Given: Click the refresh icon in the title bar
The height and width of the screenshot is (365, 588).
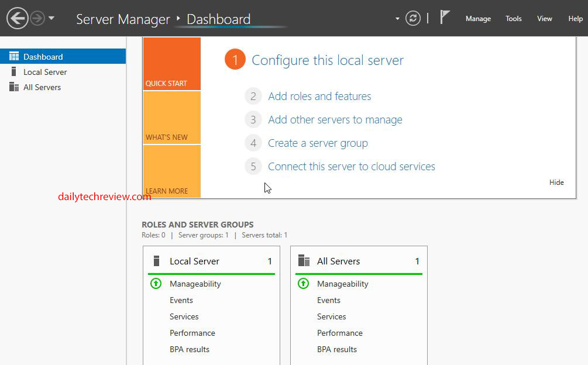Looking at the screenshot, I should [x=413, y=18].
